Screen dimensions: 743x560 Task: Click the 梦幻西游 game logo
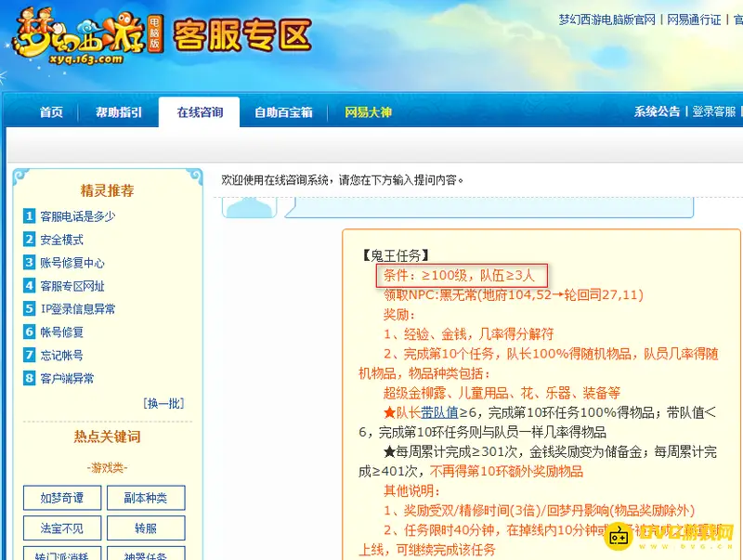[86, 36]
